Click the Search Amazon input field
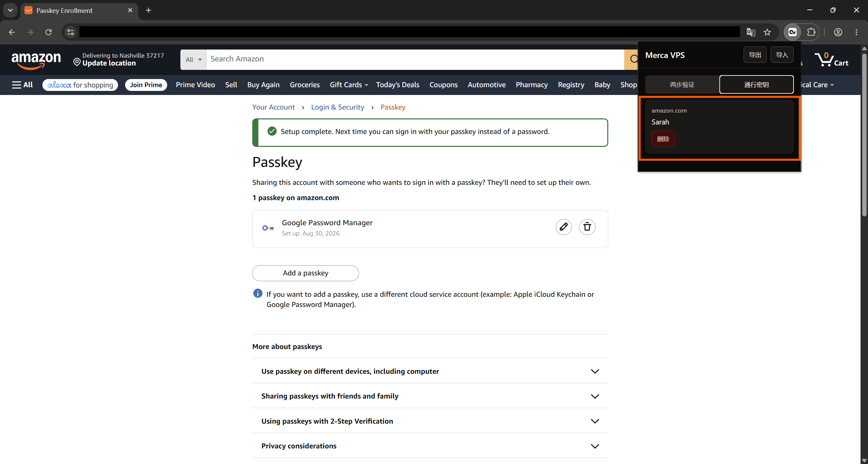The image size is (868, 464). (x=415, y=60)
